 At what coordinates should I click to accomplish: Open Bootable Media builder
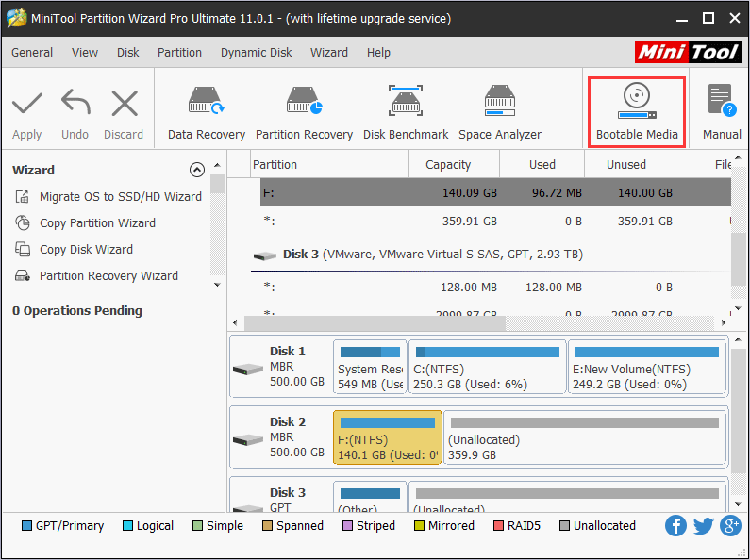tap(637, 112)
